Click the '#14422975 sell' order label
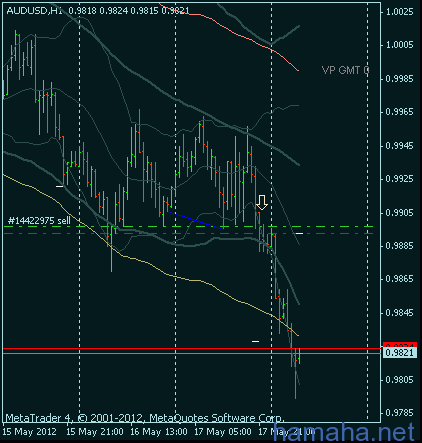 tap(39, 221)
